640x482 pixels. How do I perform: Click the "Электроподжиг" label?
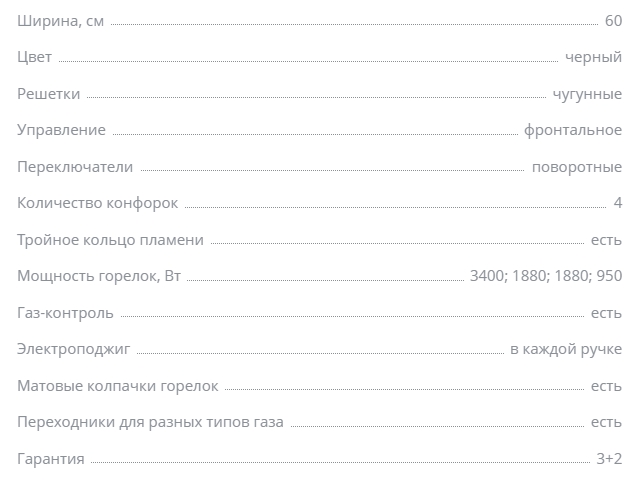[x=74, y=349]
